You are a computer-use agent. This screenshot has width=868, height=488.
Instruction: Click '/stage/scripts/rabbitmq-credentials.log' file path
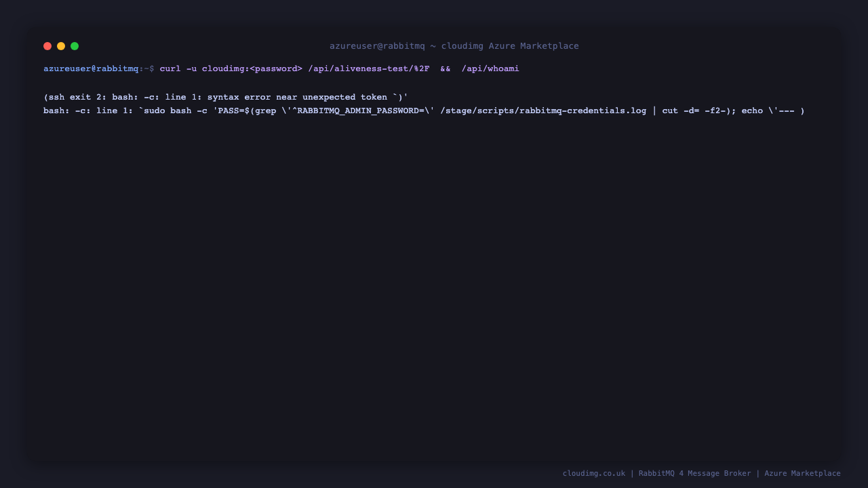[543, 111]
